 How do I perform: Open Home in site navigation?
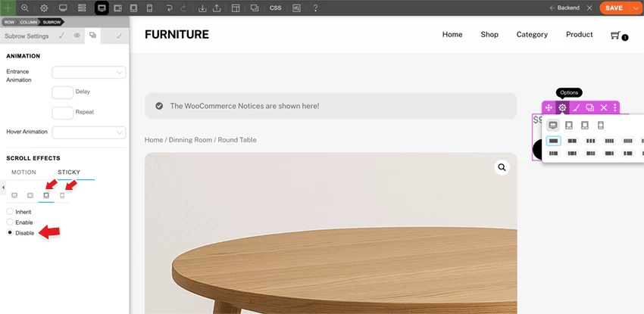(x=452, y=35)
